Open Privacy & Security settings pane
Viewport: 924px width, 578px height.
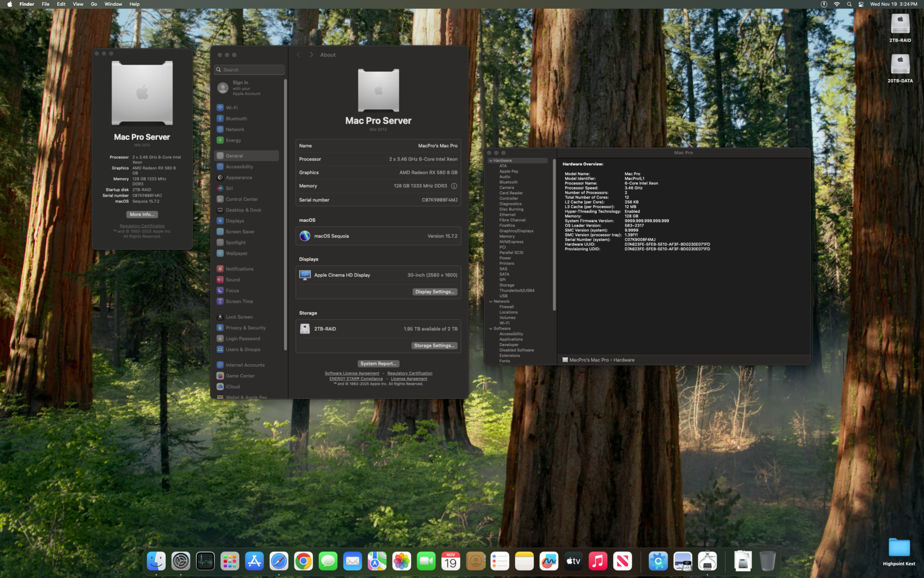point(245,328)
